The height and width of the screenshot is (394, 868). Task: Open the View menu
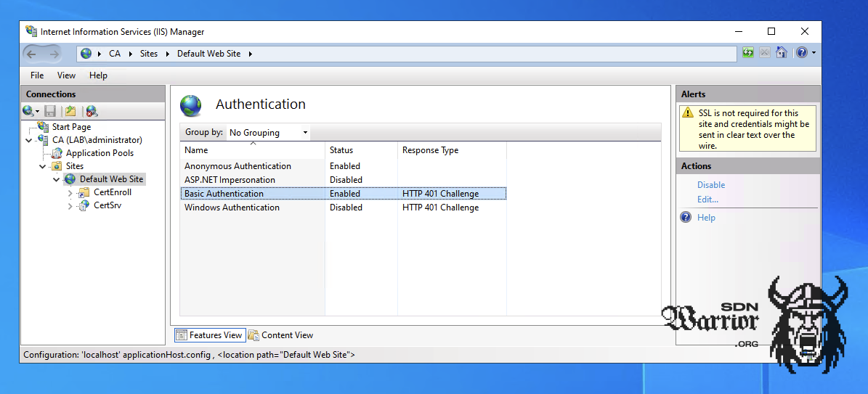66,75
